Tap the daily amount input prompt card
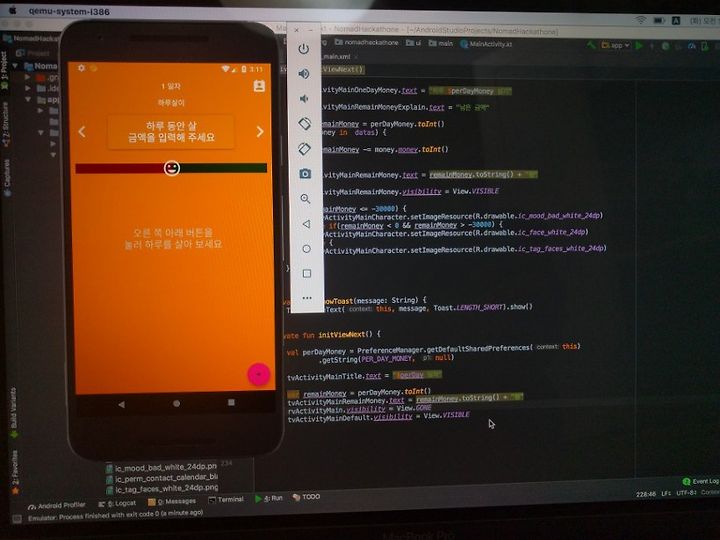Image resolution: width=720 pixels, height=540 pixels. click(171, 132)
